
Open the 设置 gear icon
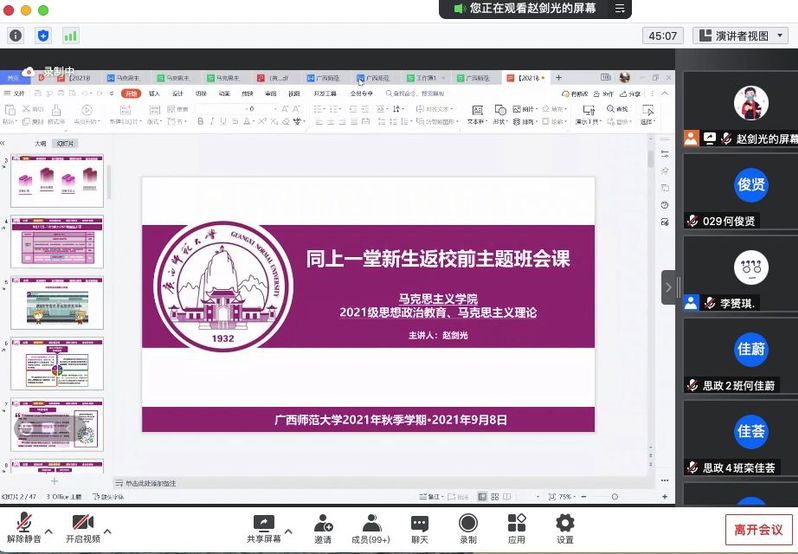pos(565,522)
